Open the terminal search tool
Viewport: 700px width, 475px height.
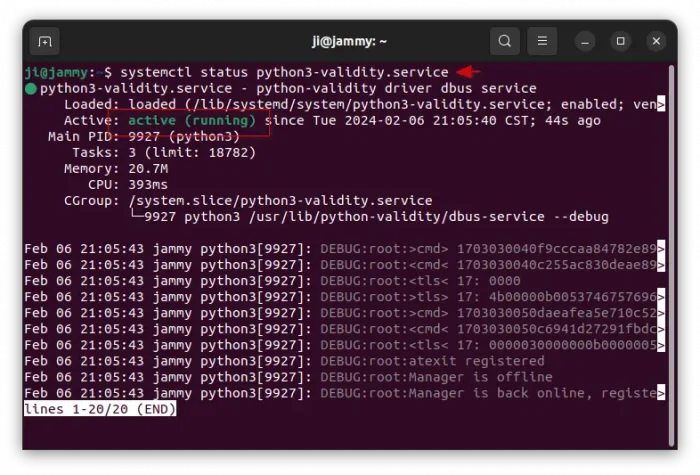point(505,41)
